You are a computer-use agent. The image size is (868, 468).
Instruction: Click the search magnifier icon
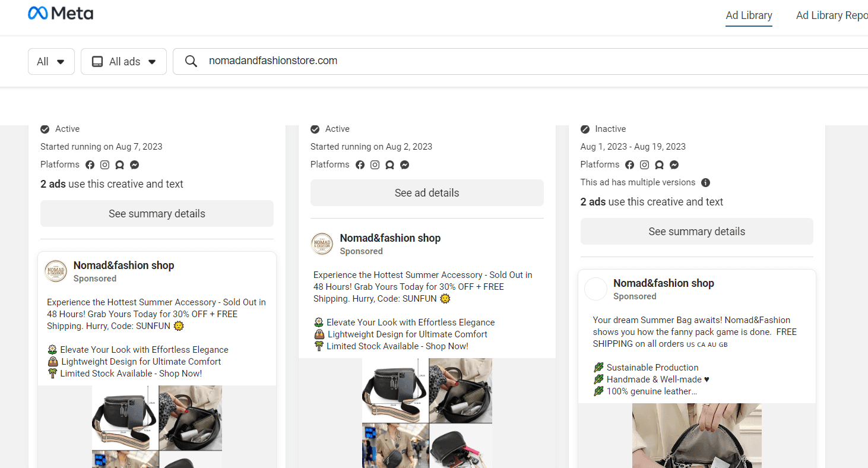pyautogui.click(x=191, y=61)
